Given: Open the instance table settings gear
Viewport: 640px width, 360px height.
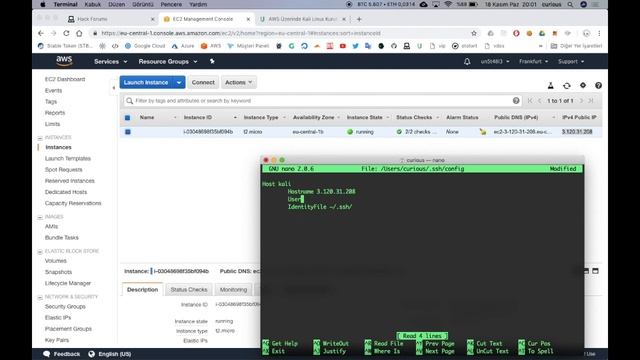Looking at the screenshot, I should [x=583, y=85].
